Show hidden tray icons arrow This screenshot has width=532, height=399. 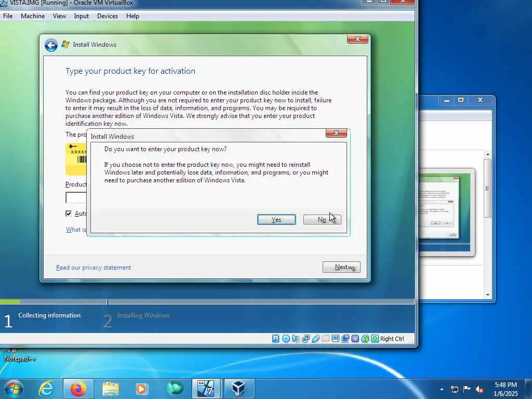coord(442,389)
